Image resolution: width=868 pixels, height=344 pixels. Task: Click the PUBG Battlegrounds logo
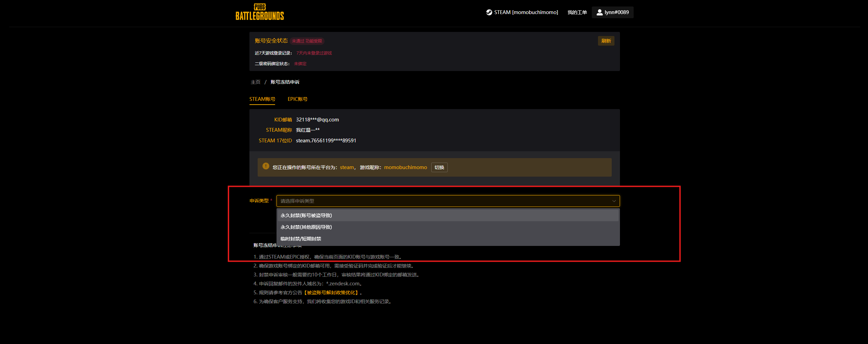(x=260, y=12)
